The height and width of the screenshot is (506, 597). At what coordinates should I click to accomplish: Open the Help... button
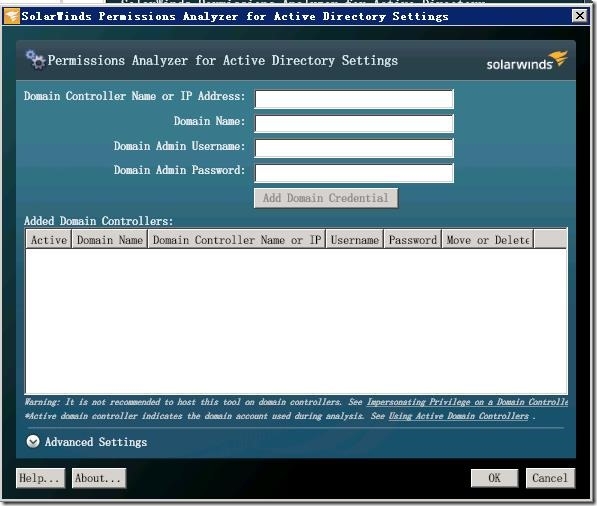(40, 478)
